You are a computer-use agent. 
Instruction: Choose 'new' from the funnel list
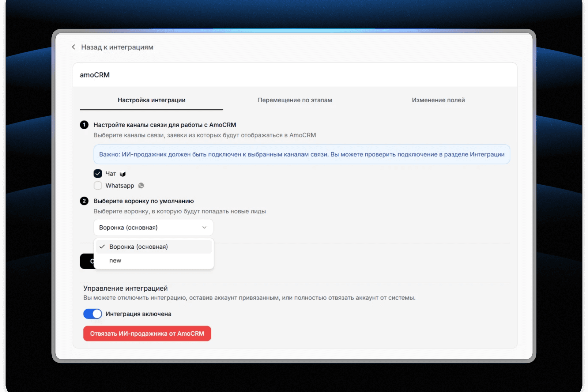point(115,261)
